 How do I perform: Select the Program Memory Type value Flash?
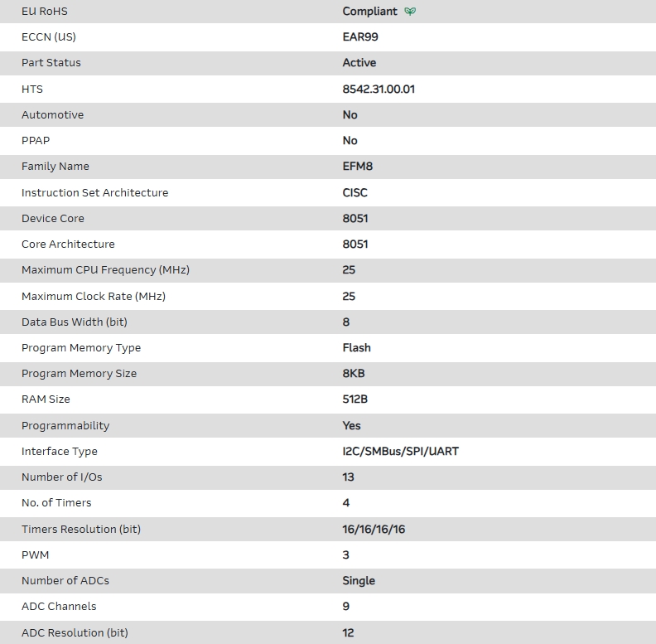(356, 348)
